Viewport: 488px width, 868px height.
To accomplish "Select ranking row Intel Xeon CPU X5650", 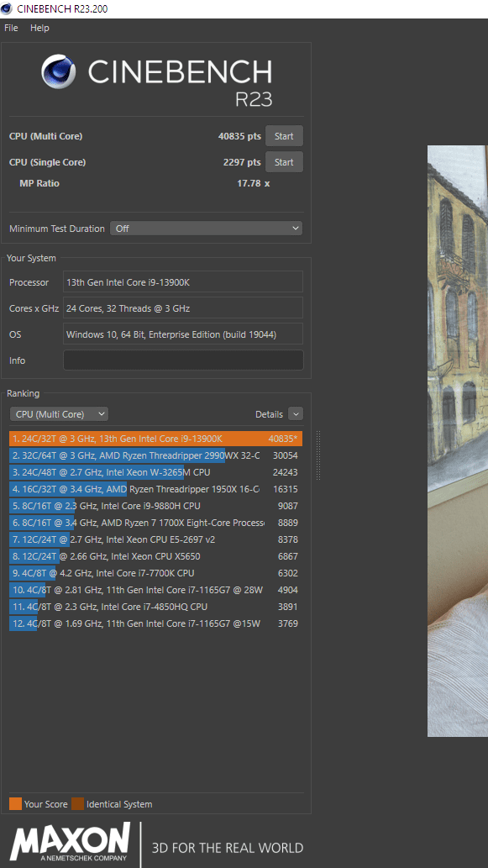I will click(156, 556).
